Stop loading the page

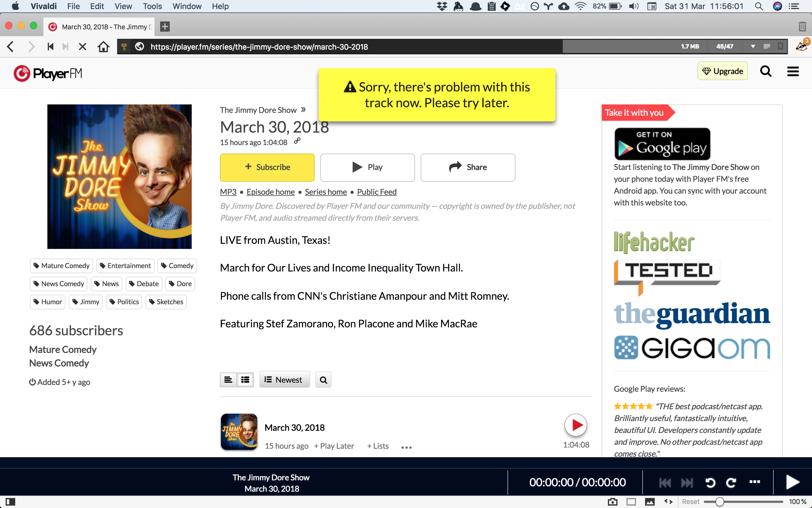(x=83, y=47)
